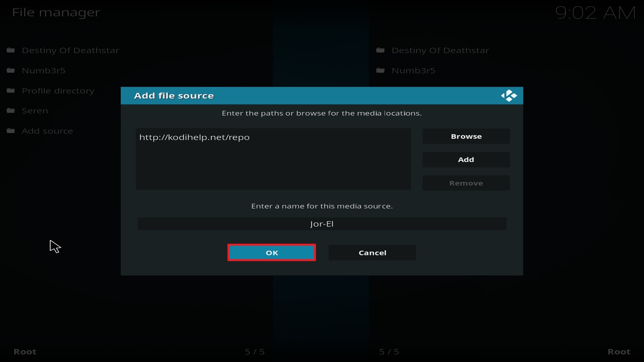Image resolution: width=644 pixels, height=362 pixels.
Task: Click the Add source folder icon
Action: coord(11,131)
